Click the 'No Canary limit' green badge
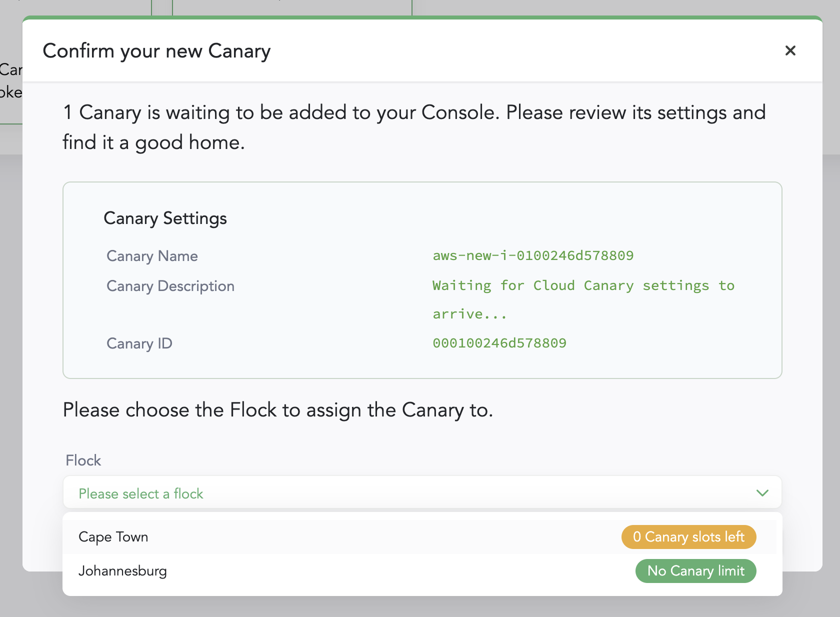840x617 pixels. click(695, 571)
